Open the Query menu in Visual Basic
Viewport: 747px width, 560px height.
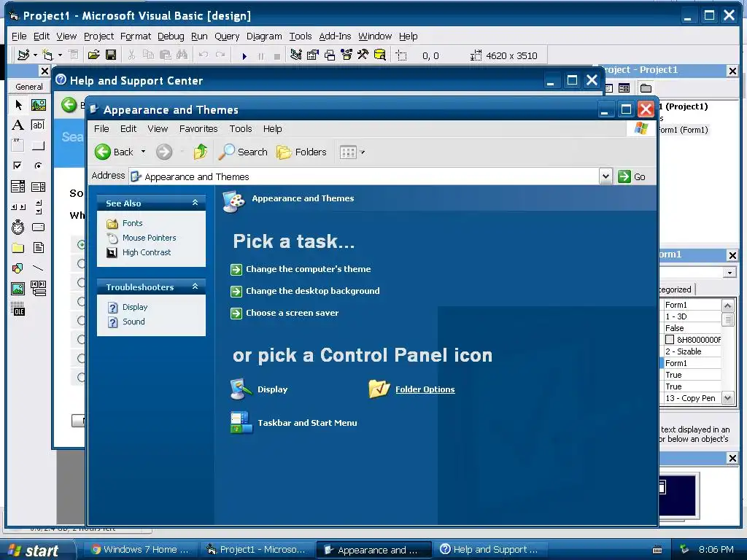[227, 36]
